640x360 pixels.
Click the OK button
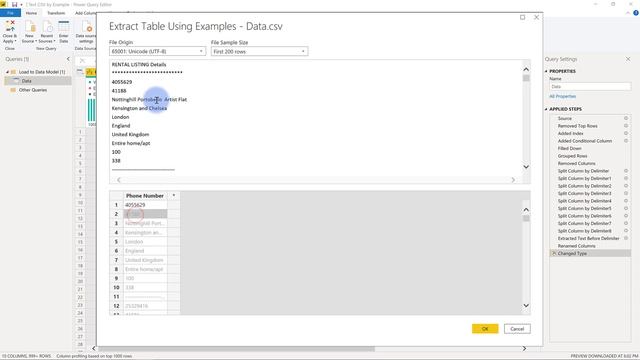[485, 329]
